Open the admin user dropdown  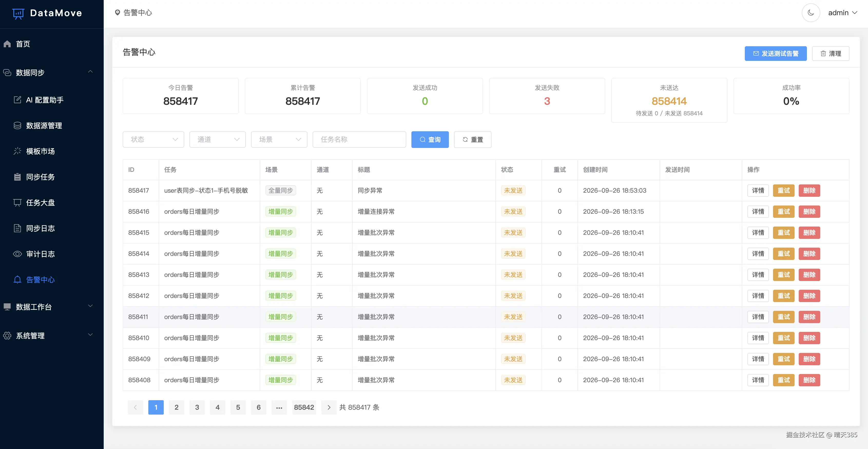coord(842,13)
